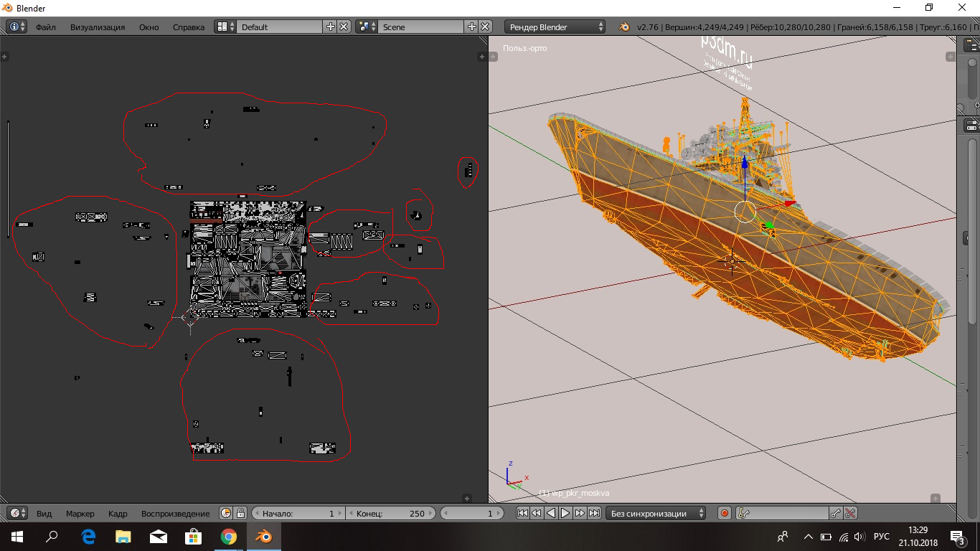The image size is (980, 551).
Task: Toggle the red auto-keying record button
Action: click(725, 513)
